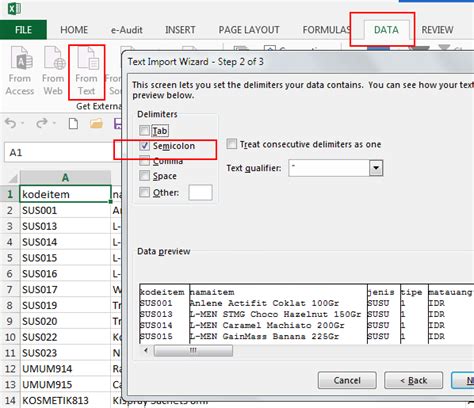474x408 pixels.
Task: Click the Back button in wizard
Action: click(x=414, y=380)
